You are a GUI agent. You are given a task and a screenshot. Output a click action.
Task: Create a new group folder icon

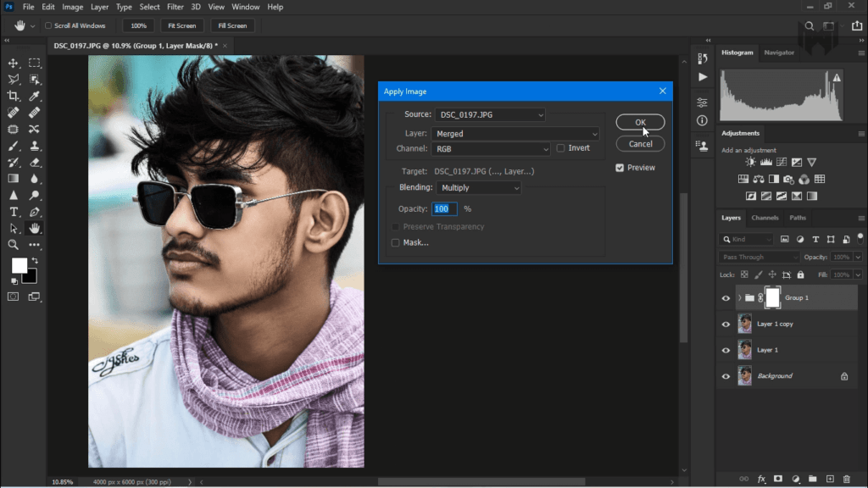tap(812, 479)
